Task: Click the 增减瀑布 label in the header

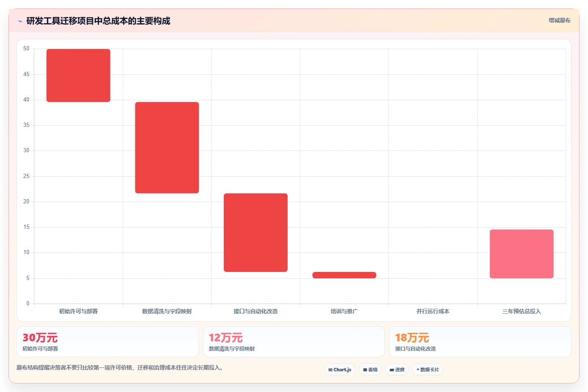Action: pos(559,20)
